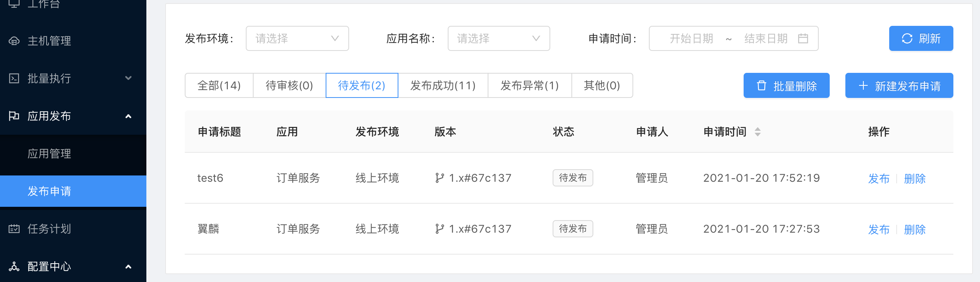Open 发布申请 in the sidebar
The width and height of the screenshot is (980, 282).
point(73,191)
